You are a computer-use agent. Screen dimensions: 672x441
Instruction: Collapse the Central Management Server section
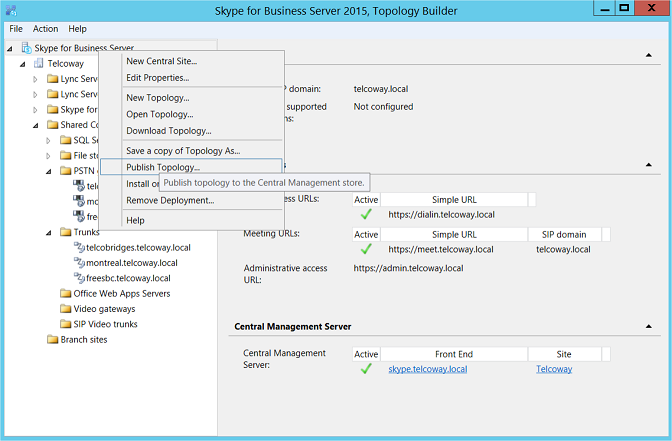coord(651,327)
